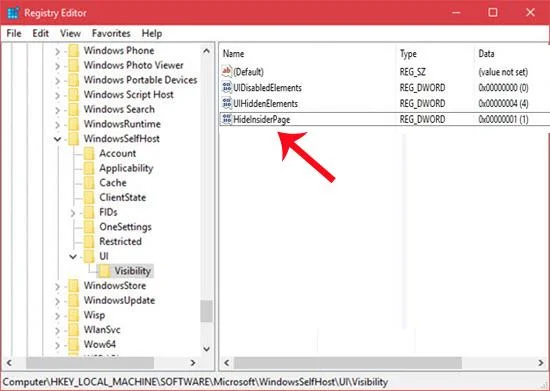Click the ClientState folder icon
Image resolution: width=550 pixels, height=391 pixels.
click(89, 198)
